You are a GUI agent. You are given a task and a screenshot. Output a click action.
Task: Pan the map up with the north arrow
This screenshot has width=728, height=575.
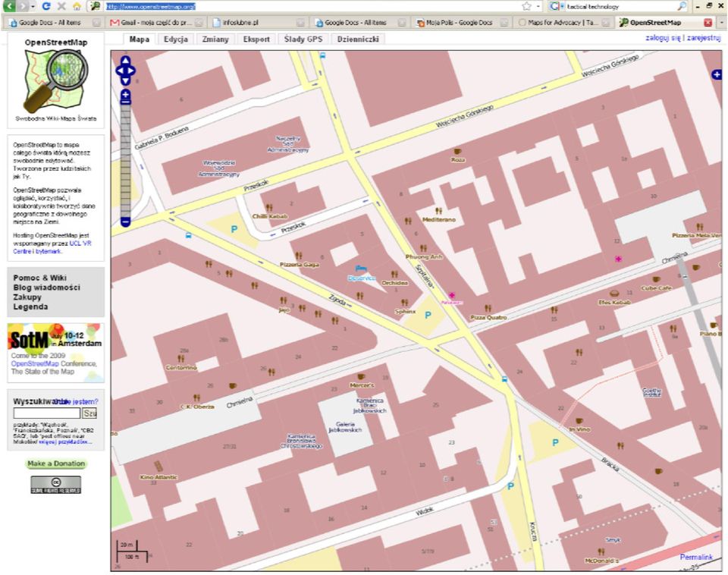[125, 61]
